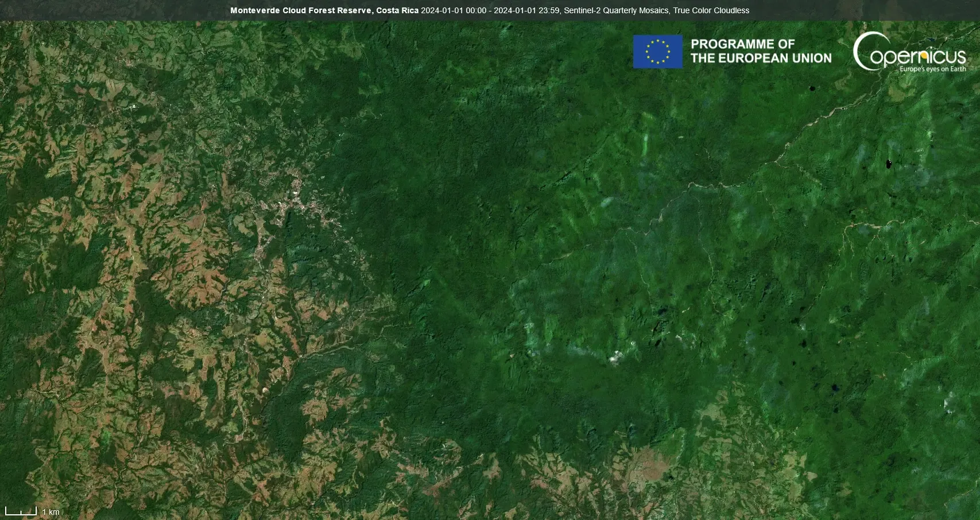Select the 'Costa Rica' label in the header
Viewport: 980px width, 520px height.
tap(397, 10)
